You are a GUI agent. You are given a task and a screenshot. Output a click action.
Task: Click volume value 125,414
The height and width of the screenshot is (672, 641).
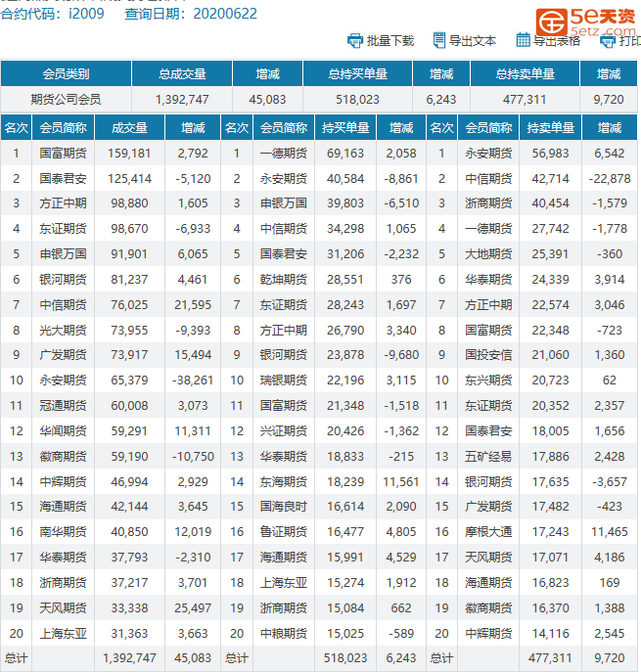pyautogui.click(x=129, y=178)
